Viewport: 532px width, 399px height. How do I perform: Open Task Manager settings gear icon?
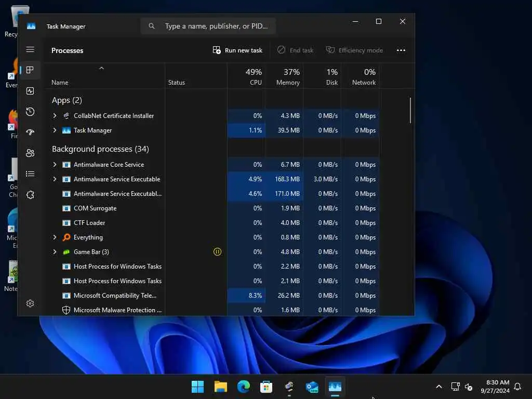30,303
